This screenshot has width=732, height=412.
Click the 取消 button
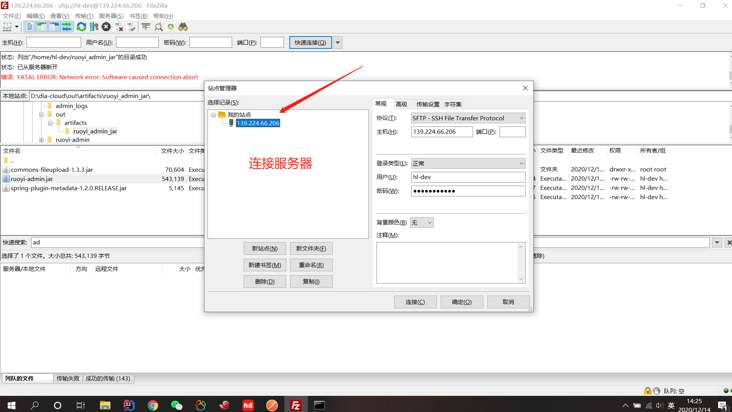click(508, 302)
